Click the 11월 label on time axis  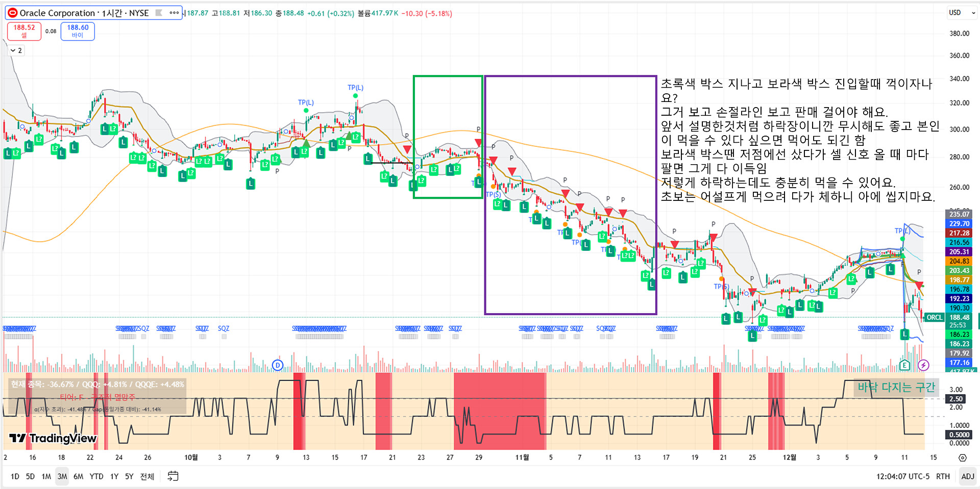522,457
